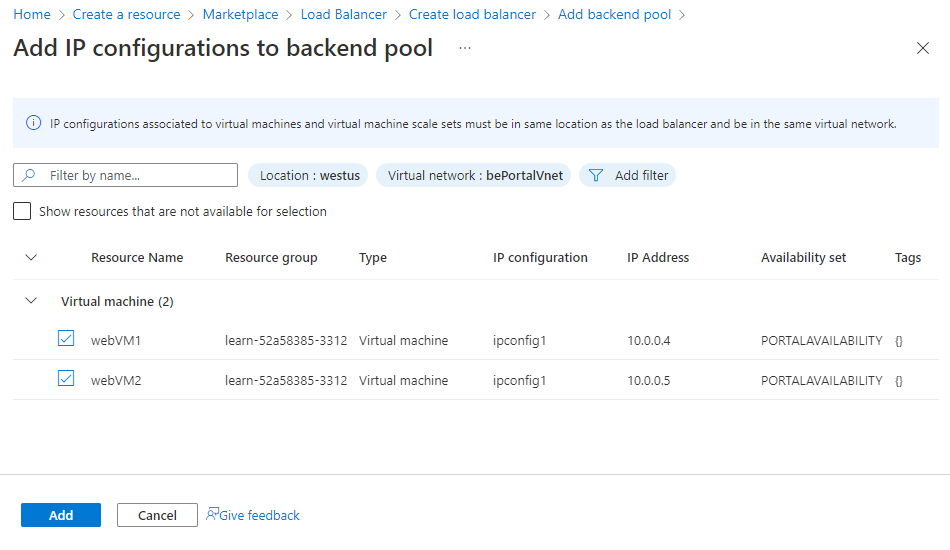
Task: Enable Show resources not available for selection
Action: (22, 211)
